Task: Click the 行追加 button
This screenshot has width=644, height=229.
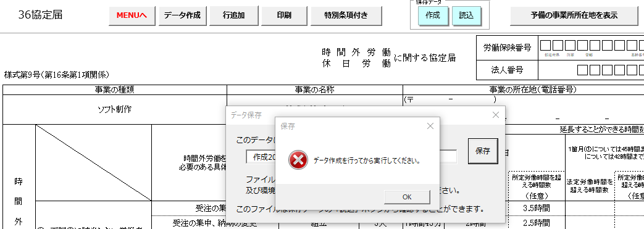Action: 233,15
